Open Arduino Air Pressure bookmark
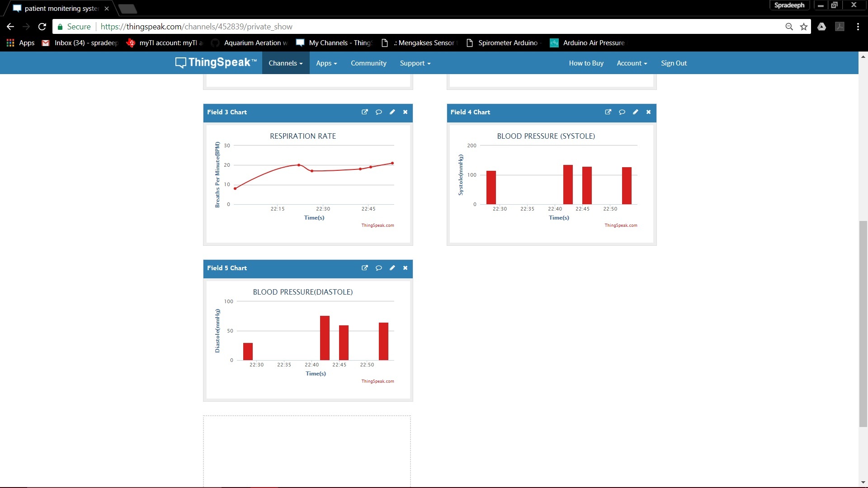Image resolution: width=868 pixels, height=488 pixels. pyautogui.click(x=588, y=43)
